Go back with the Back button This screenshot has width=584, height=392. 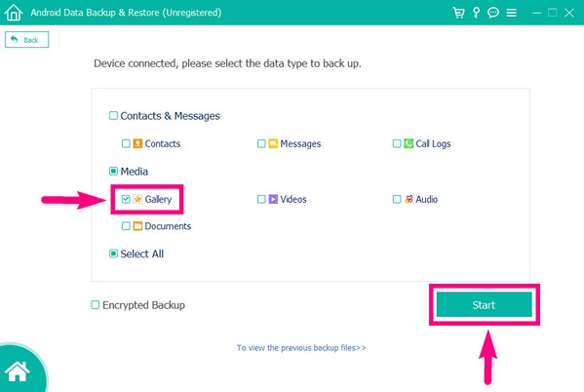coord(27,40)
